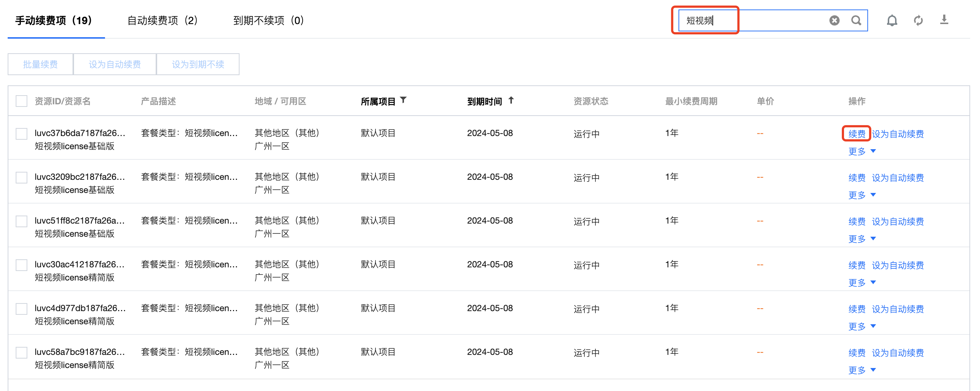Expand 更多 for luvc4d977db187fa26 row
The height and width of the screenshot is (391, 980).
click(x=862, y=327)
